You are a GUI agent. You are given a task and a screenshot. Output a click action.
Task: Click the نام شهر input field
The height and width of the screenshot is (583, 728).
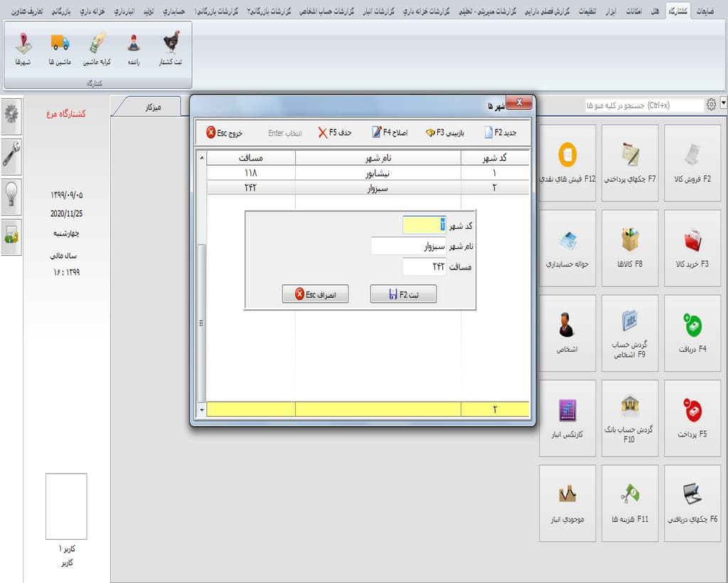click(408, 246)
